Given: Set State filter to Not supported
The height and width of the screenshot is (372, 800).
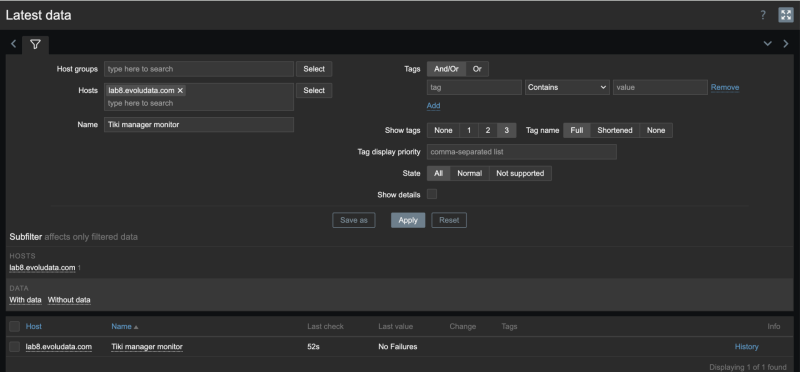Looking at the screenshot, I should tap(520, 173).
